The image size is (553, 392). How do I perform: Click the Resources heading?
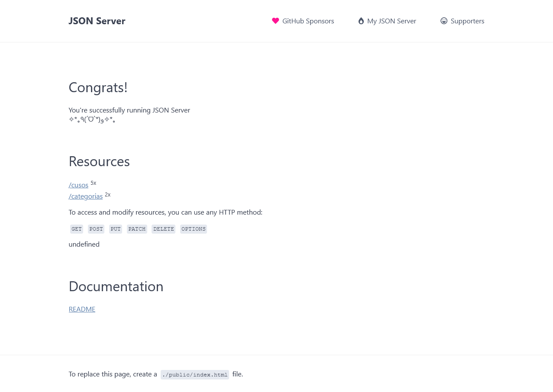tap(99, 161)
